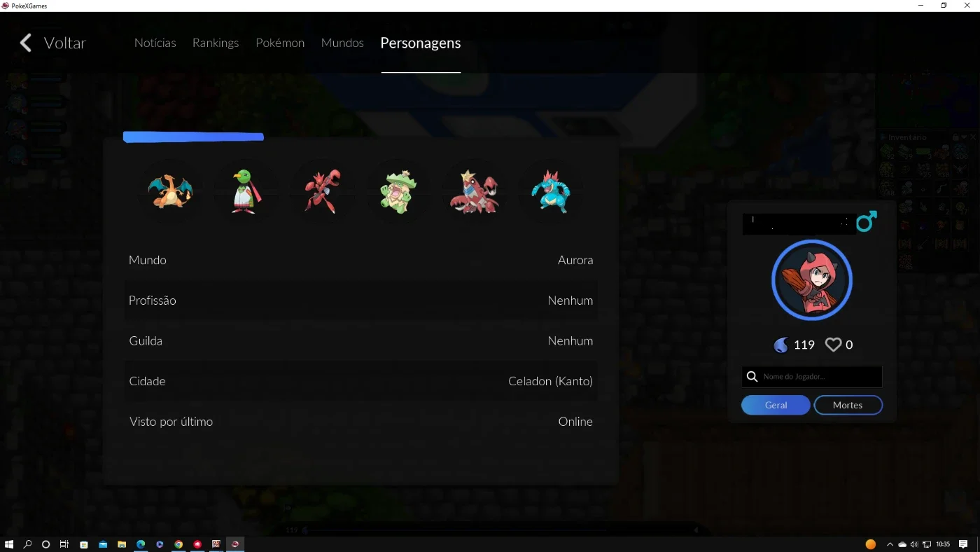Click the heart likes icon

coord(833,345)
